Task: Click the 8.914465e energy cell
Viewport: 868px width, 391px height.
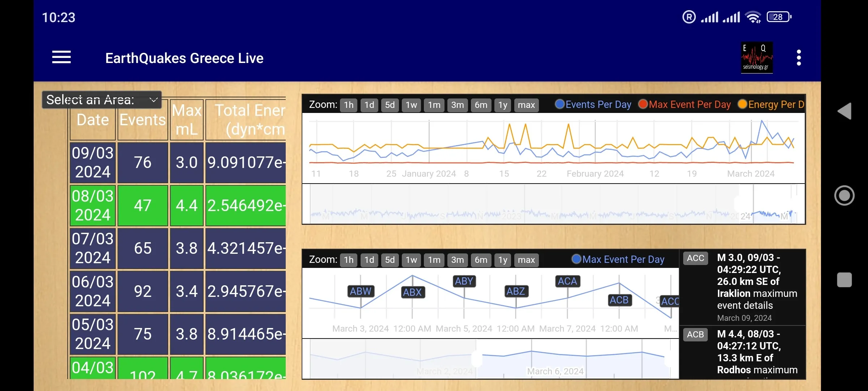Action: coord(246,334)
